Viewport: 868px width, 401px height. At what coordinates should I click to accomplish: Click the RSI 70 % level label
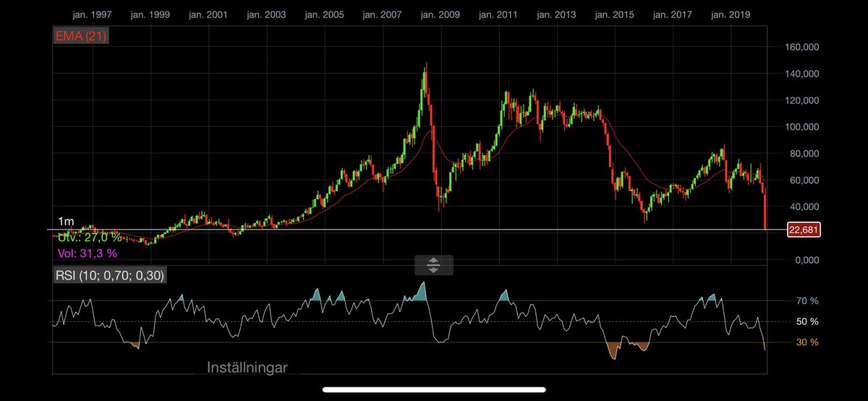tap(807, 301)
